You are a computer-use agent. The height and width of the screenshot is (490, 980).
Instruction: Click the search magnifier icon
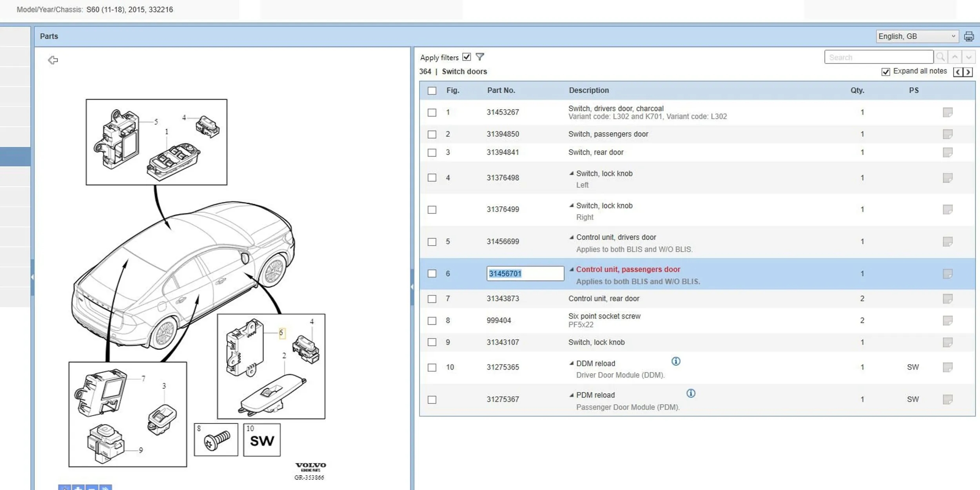[940, 57]
